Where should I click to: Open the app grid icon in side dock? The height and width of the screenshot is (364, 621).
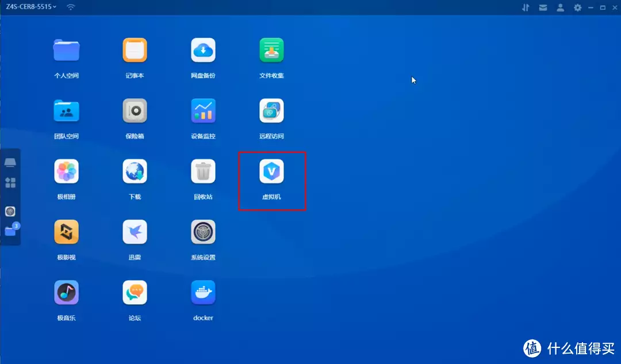[x=10, y=183]
